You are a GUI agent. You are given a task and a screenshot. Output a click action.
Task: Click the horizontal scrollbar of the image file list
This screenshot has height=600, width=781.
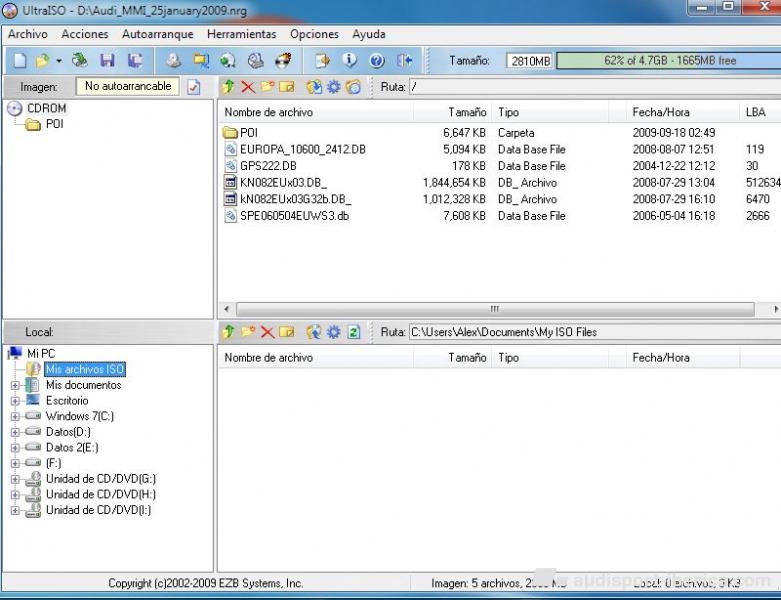(x=495, y=309)
